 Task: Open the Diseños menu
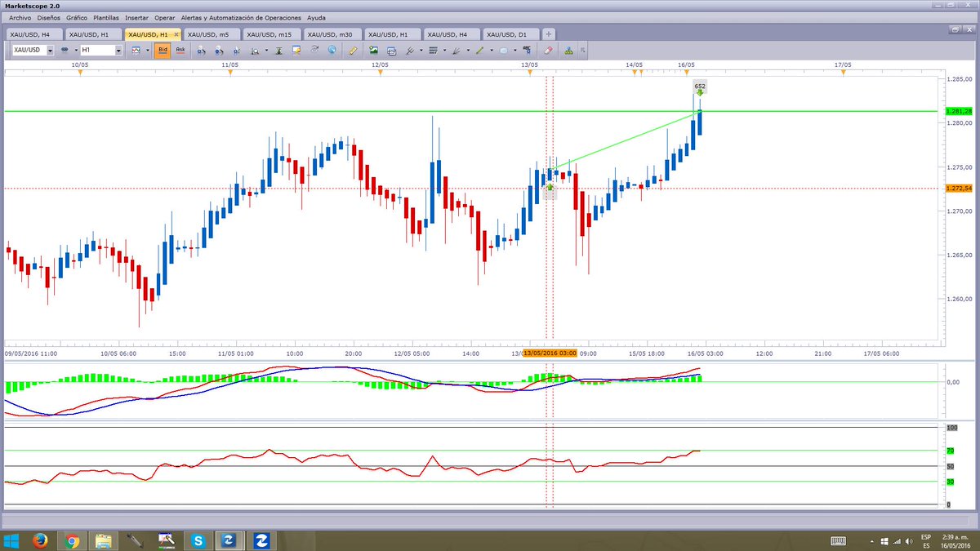49,17
